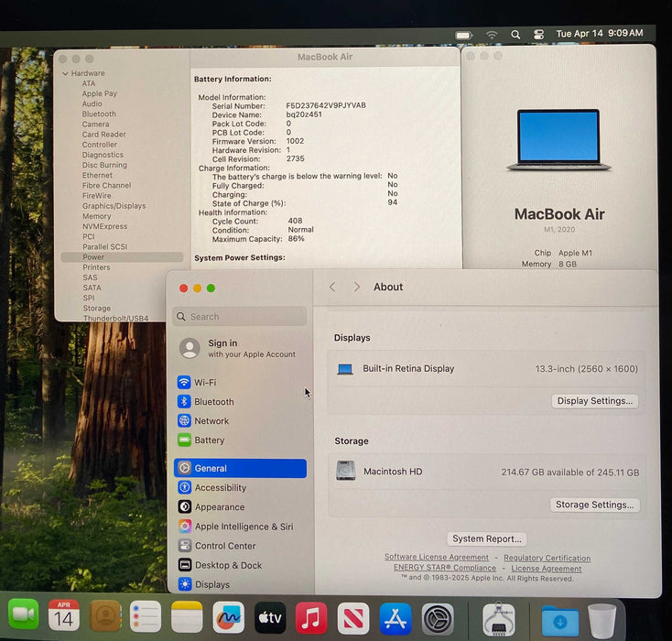Select Camera in hardware list
Viewport: 672px width, 641px height.
coord(95,125)
